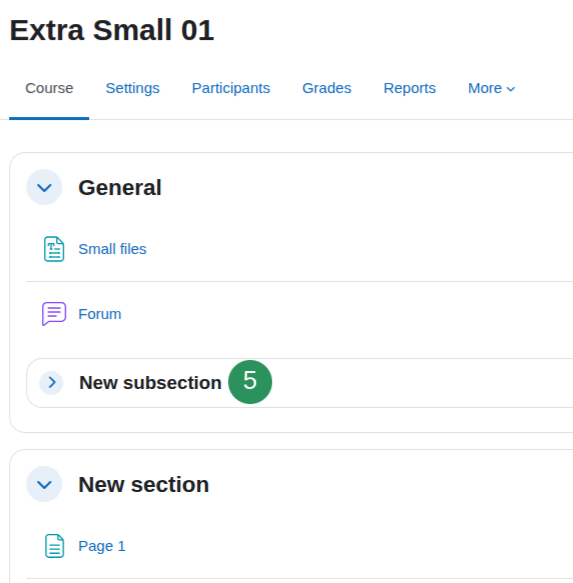The width and height of the screenshot is (573, 583).
Task: Open the Small files link
Action: (x=112, y=249)
